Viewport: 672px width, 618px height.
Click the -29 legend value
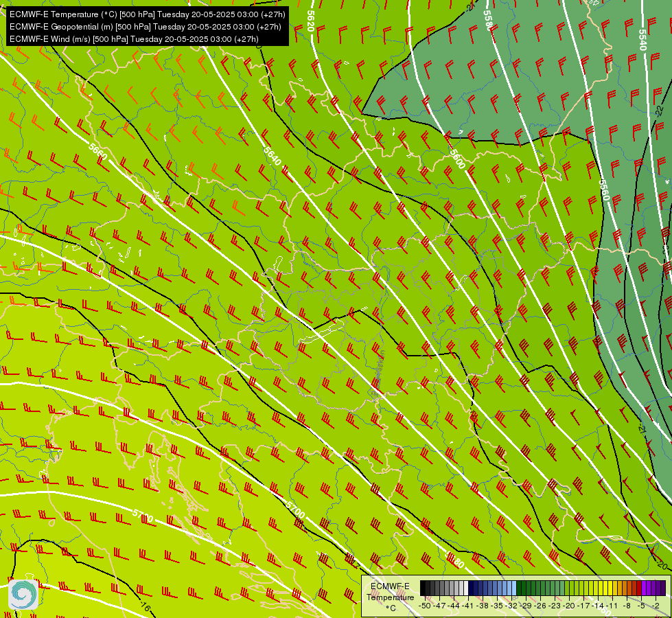(526, 606)
